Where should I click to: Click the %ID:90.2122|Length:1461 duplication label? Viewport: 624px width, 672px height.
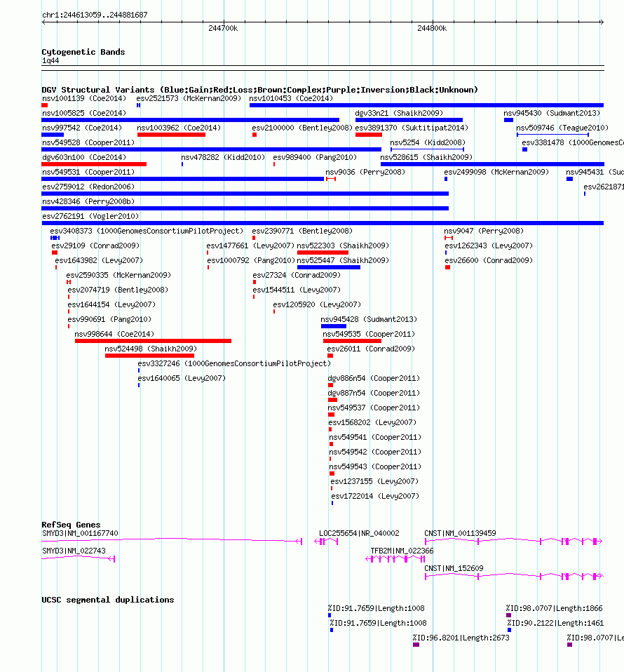point(556,623)
